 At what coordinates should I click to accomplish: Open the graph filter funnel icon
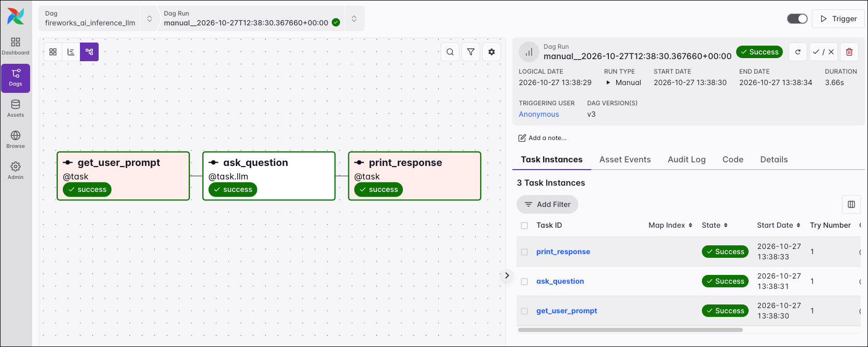[471, 52]
